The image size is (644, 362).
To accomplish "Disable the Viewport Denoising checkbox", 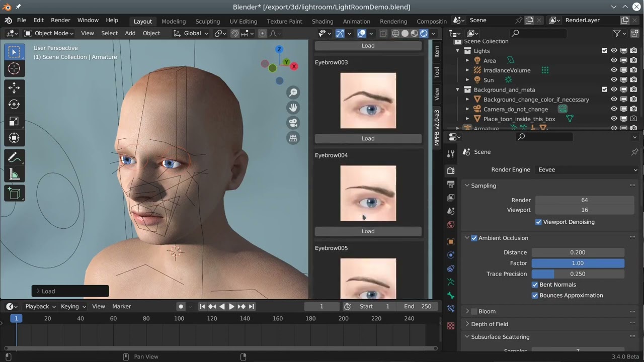I will [x=538, y=222].
